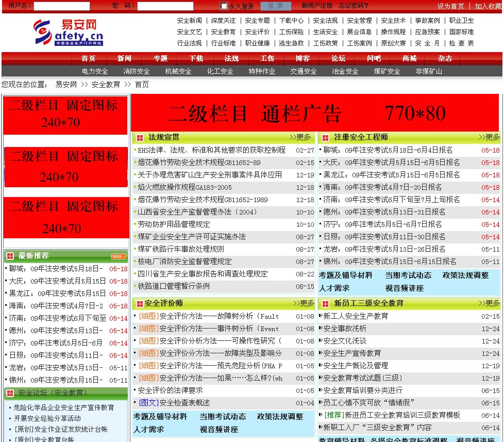Click the 登录 button
504x442 pixels.
pyautogui.click(x=276, y=6)
